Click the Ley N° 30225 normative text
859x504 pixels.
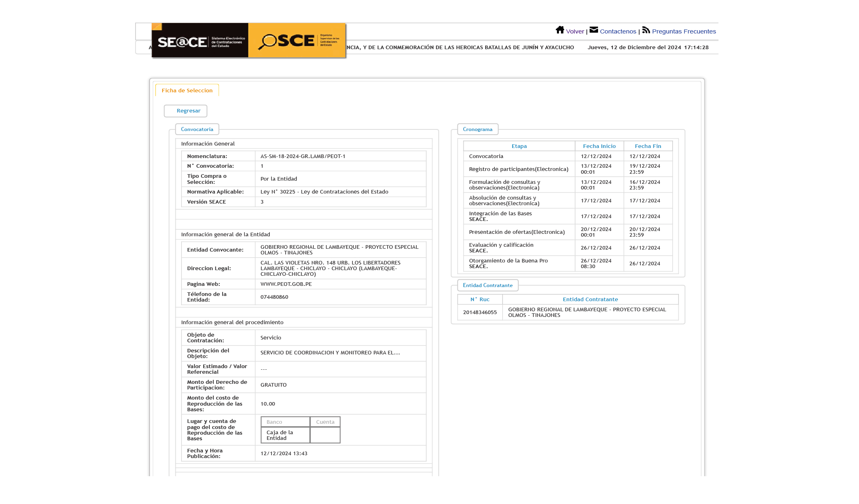pyautogui.click(x=324, y=192)
